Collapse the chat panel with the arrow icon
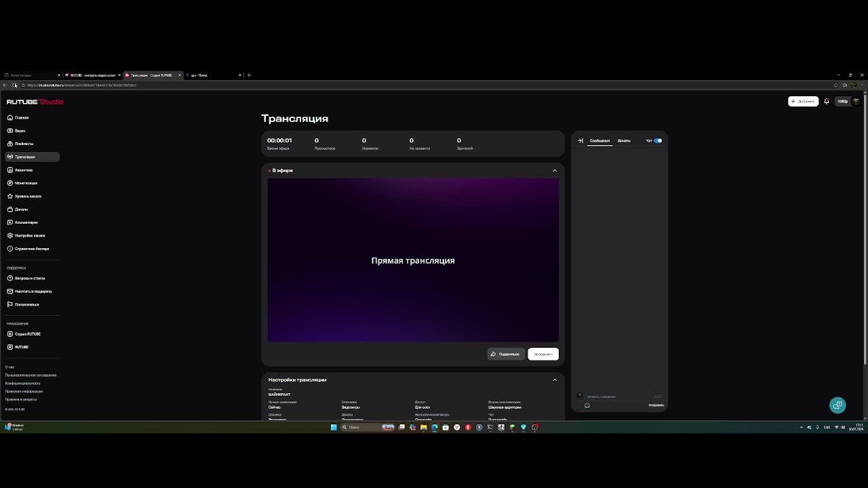The height and width of the screenshot is (488, 868). (580, 140)
